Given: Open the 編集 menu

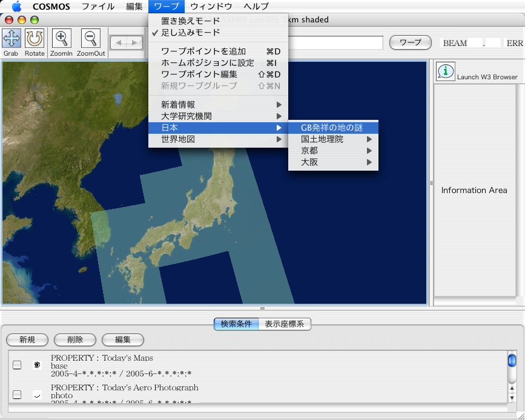Looking at the screenshot, I should click(x=134, y=7).
